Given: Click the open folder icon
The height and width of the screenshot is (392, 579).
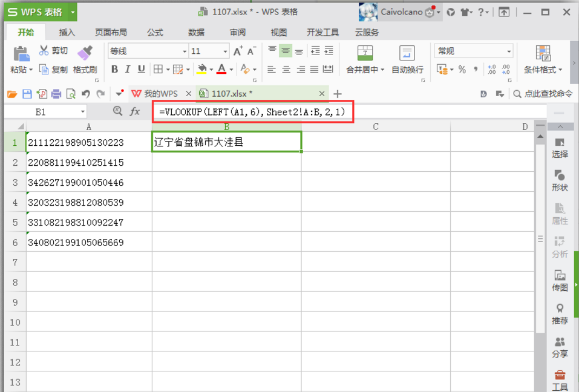Looking at the screenshot, I should pos(12,94).
